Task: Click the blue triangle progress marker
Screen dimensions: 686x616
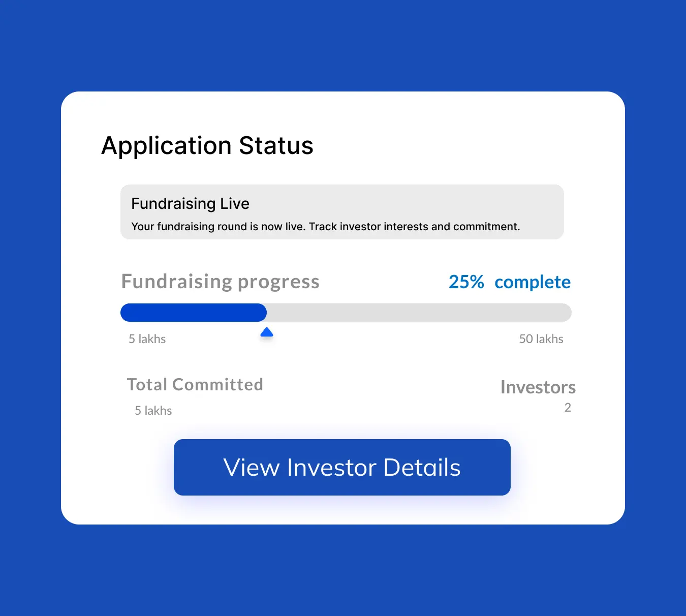Action: tap(267, 333)
